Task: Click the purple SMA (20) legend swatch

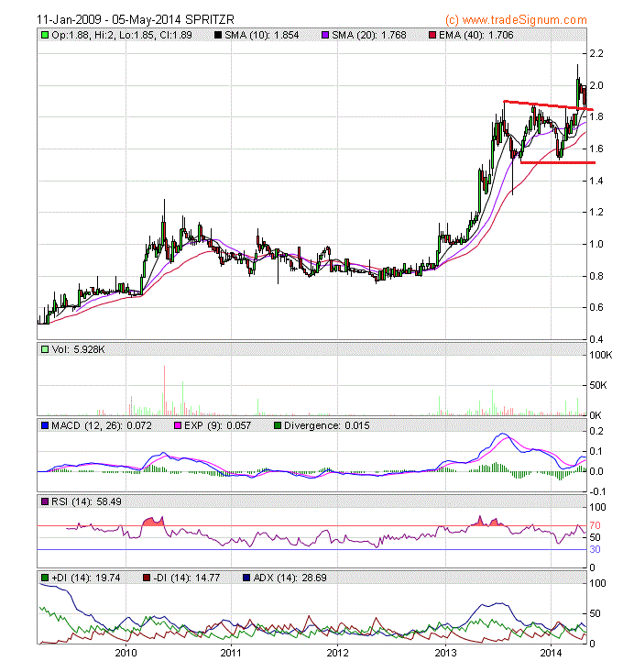Action: click(x=325, y=35)
